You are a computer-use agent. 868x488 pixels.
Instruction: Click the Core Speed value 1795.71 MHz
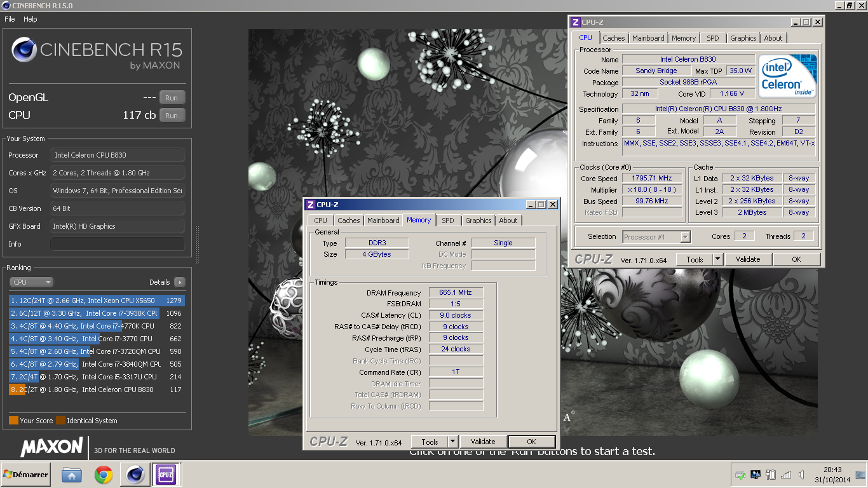pos(652,179)
